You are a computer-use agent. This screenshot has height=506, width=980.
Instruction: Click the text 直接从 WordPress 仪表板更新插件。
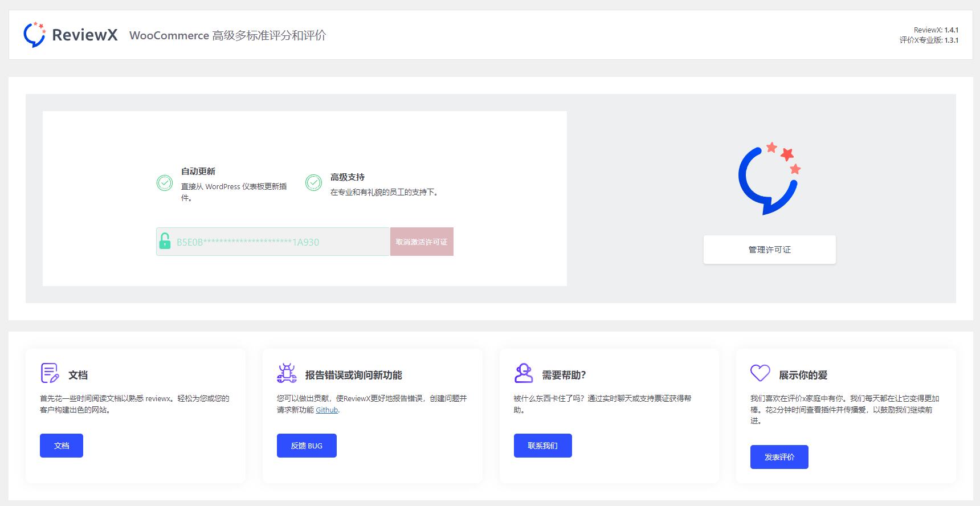(x=234, y=192)
